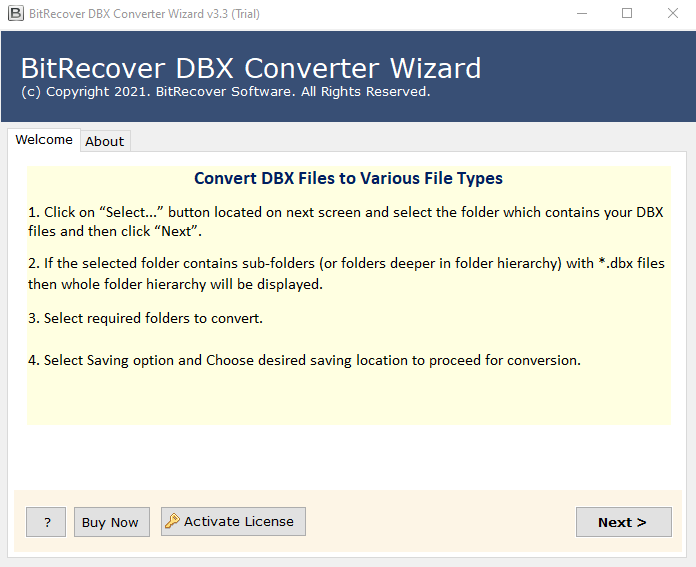Minimize the DBX Converter Wizard window
The width and height of the screenshot is (696, 567).
click(582, 13)
